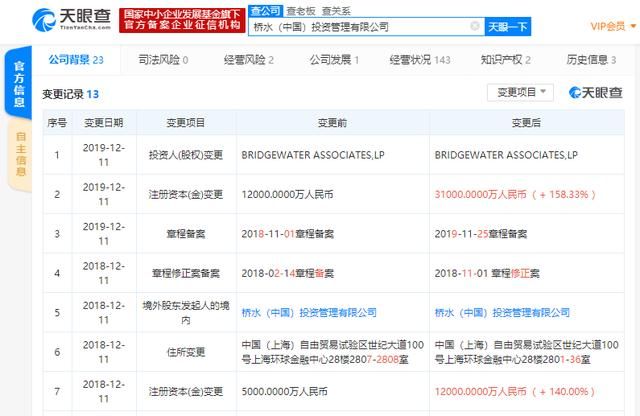
Task: Switch to the 查老板 search tab
Action: (x=301, y=11)
